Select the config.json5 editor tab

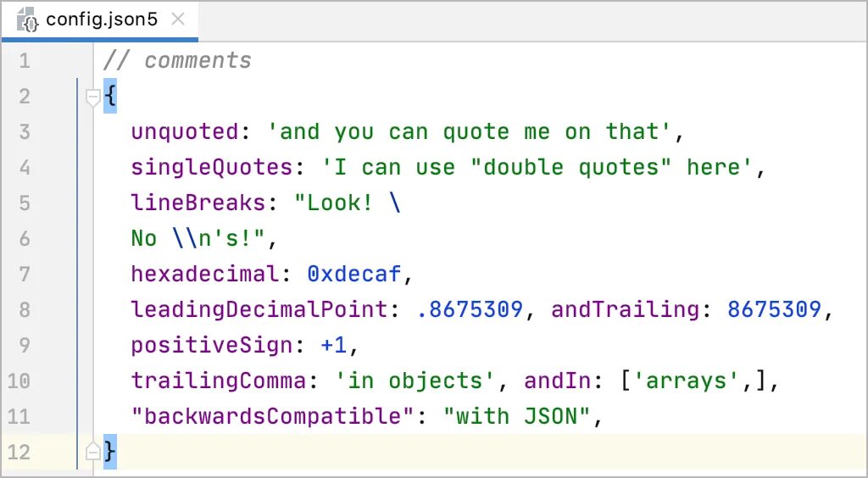click(100, 20)
